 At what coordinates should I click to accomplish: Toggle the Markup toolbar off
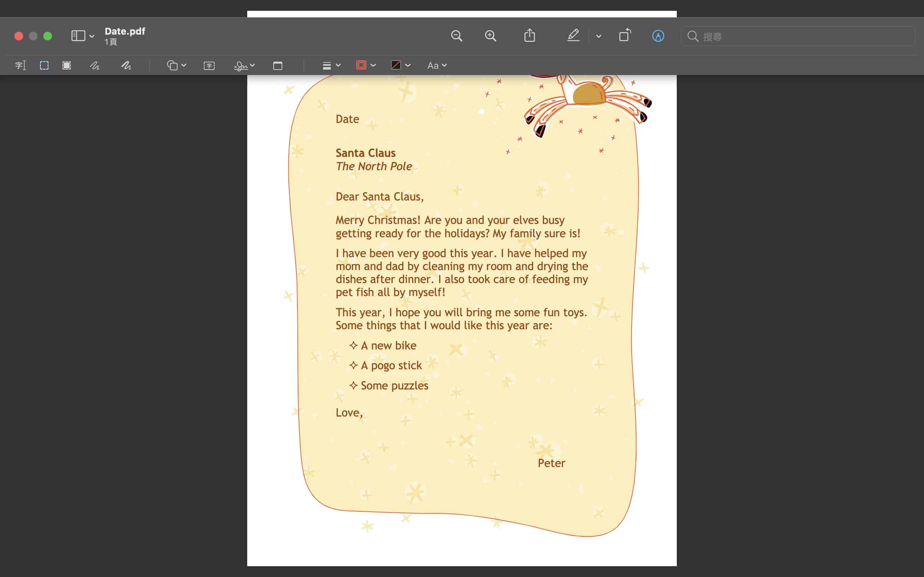(658, 36)
